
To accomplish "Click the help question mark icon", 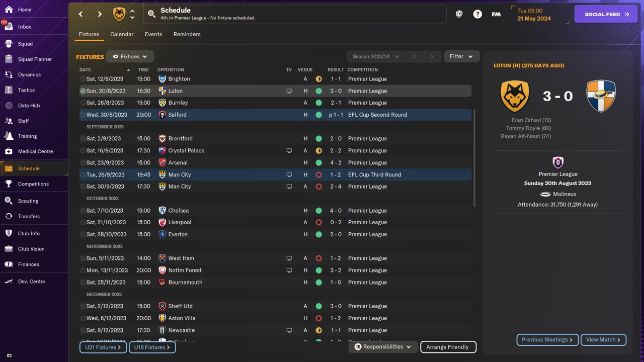I will pyautogui.click(x=477, y=14).
